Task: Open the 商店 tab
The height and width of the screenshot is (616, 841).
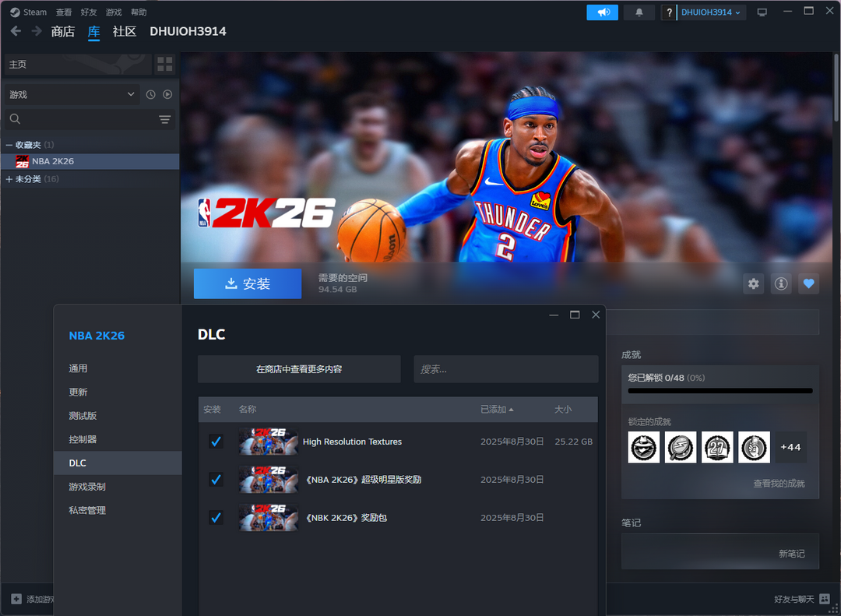Action: pos(62,31)
